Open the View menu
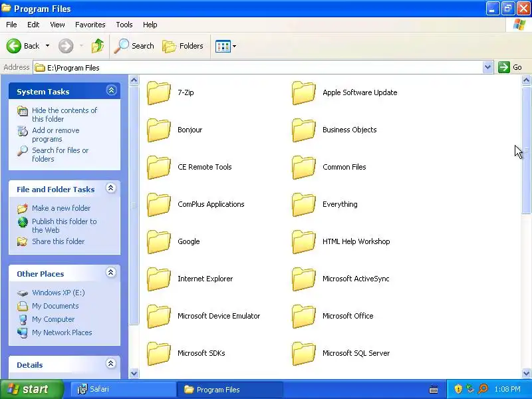Image resolution: width=532 pixels, height=399 pixels. [x=57, y=25]
